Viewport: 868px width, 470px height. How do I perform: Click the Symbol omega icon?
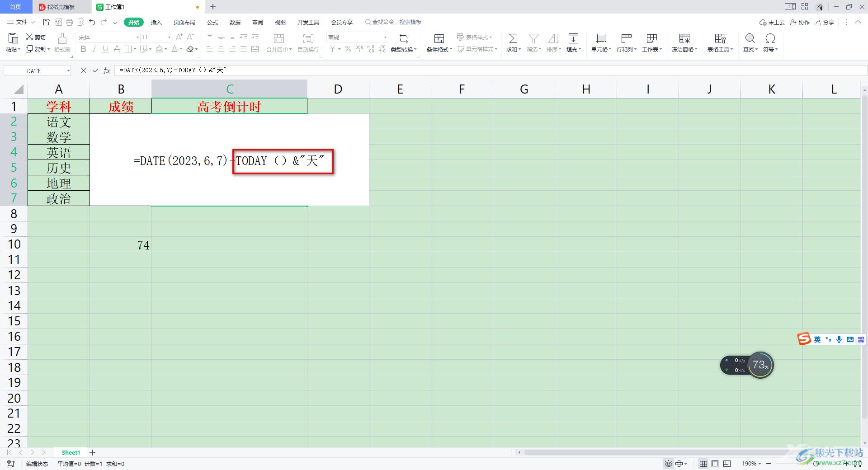click(770, 38)
